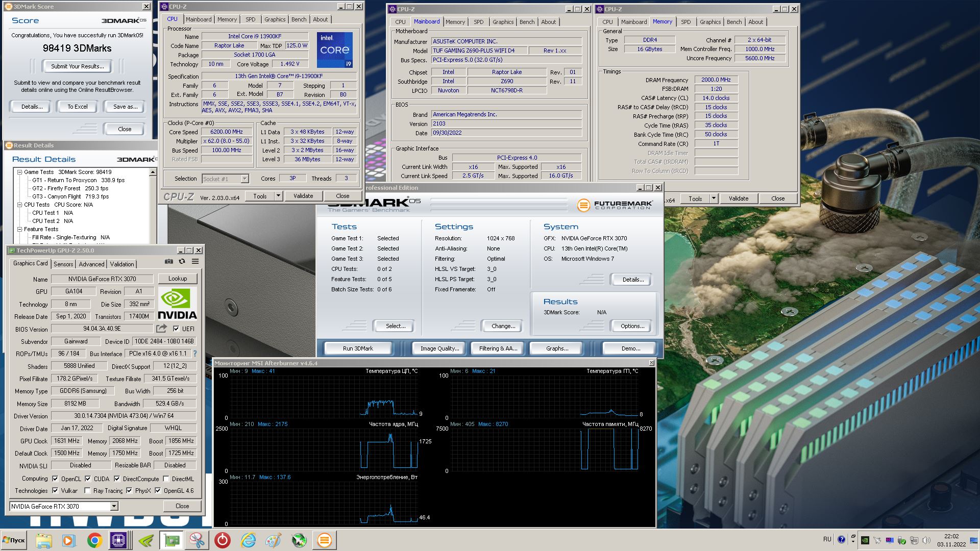Image resolution: width=980 pixels, height=551 pixels.
Task: Switch to the Sensors tab in GPU-Z
Action: click(63, 264)
